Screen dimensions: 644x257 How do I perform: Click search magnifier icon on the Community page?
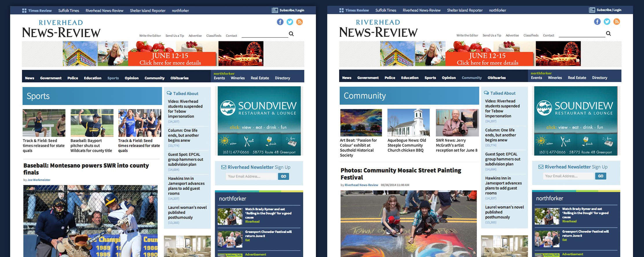tap(608, 34)
